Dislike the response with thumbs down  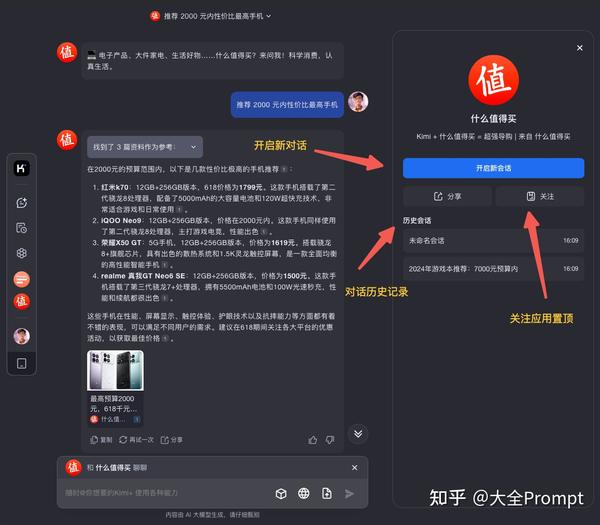pos(329,440)
